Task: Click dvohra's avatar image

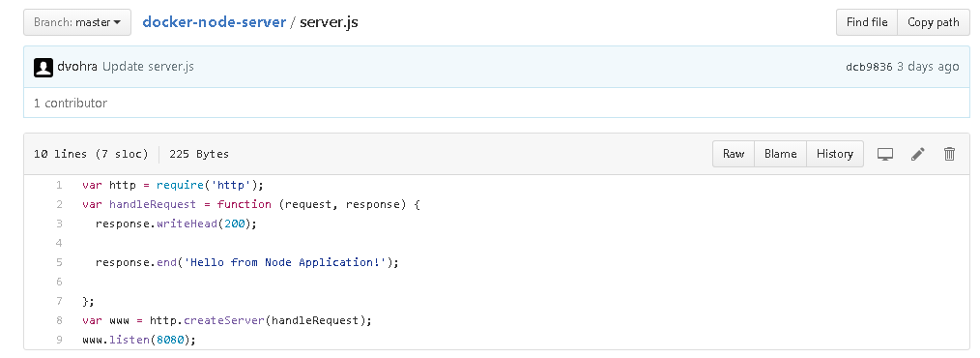Action: click(x=43, y=67)
